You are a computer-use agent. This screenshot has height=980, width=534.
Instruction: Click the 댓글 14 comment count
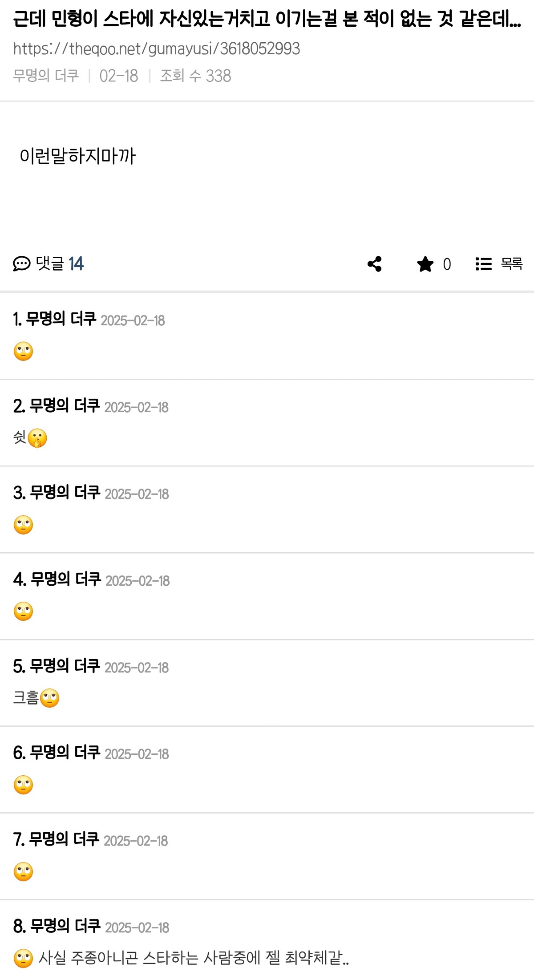(60, 264)
